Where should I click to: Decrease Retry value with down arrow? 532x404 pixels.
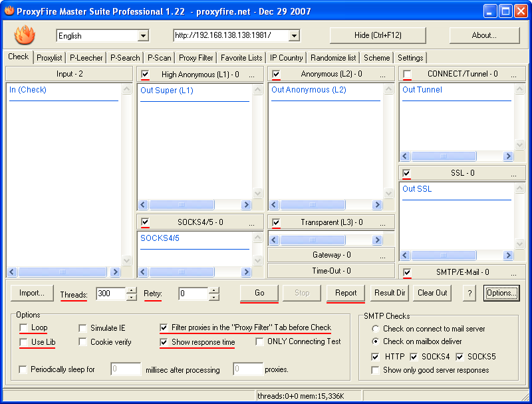(213, 297)
